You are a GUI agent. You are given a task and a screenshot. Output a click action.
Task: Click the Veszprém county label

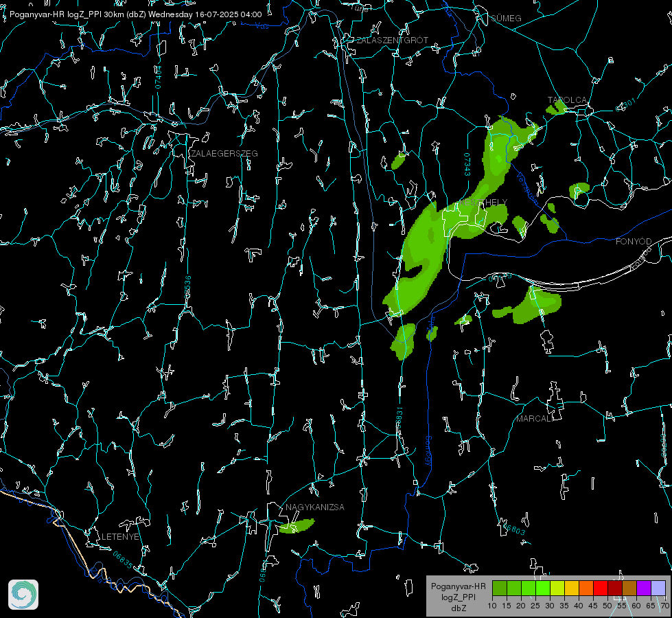point(527,188)
